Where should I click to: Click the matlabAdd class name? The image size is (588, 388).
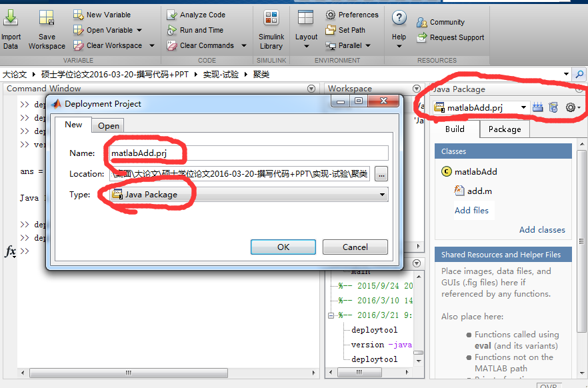point(476,172)
